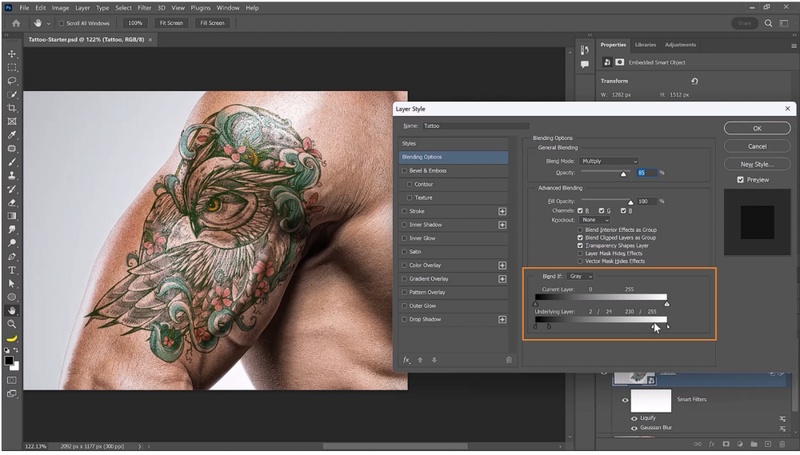Click the Fill Opacity slider handle
This screenshot has height=455, width=800.
(631, 203)
